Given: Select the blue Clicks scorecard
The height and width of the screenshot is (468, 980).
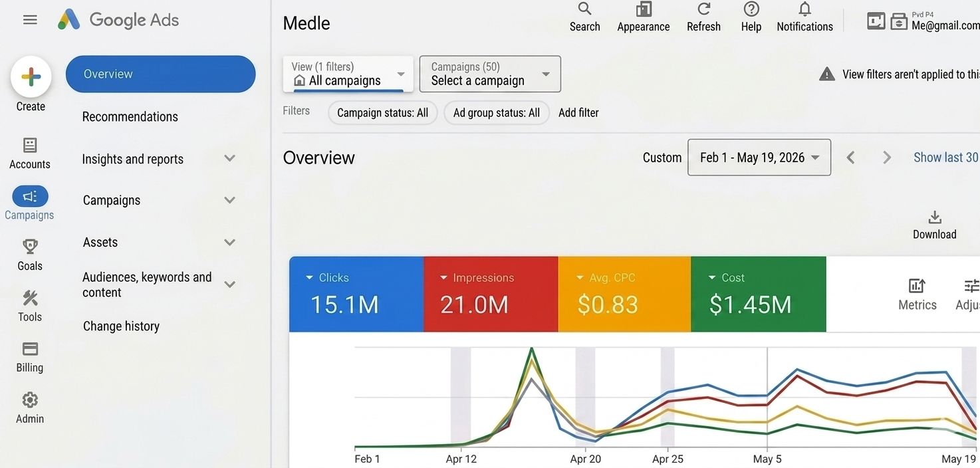Looking at the screenshot, I should [356, 294].
